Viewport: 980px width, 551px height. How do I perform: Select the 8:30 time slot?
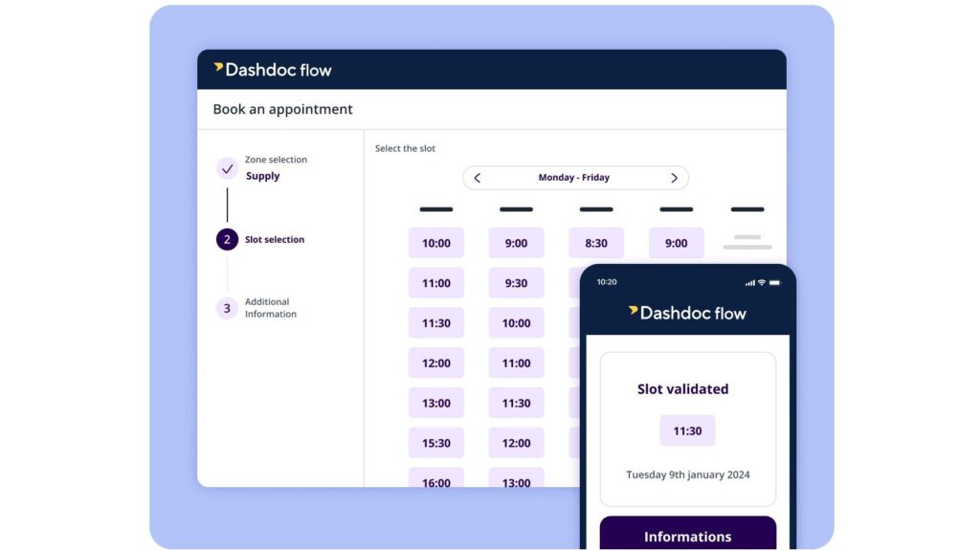click(595, 243)
